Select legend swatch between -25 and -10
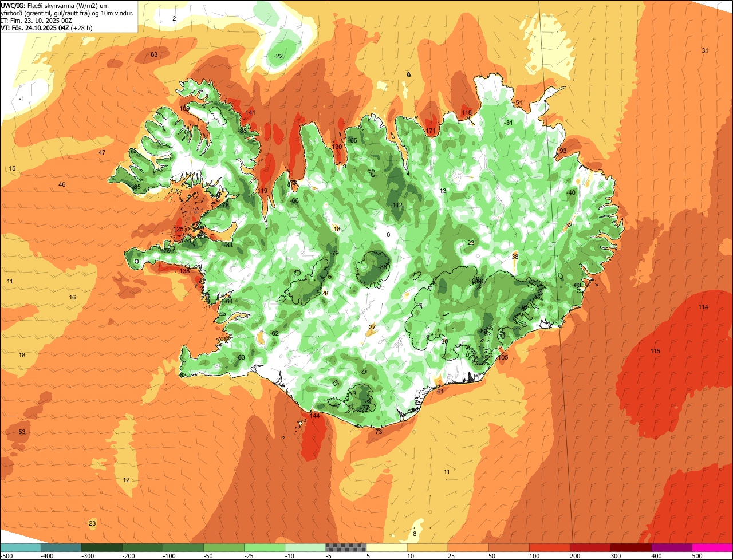This screenshot has width=733, height=560. pyautogui.click(x=265, y=547)
